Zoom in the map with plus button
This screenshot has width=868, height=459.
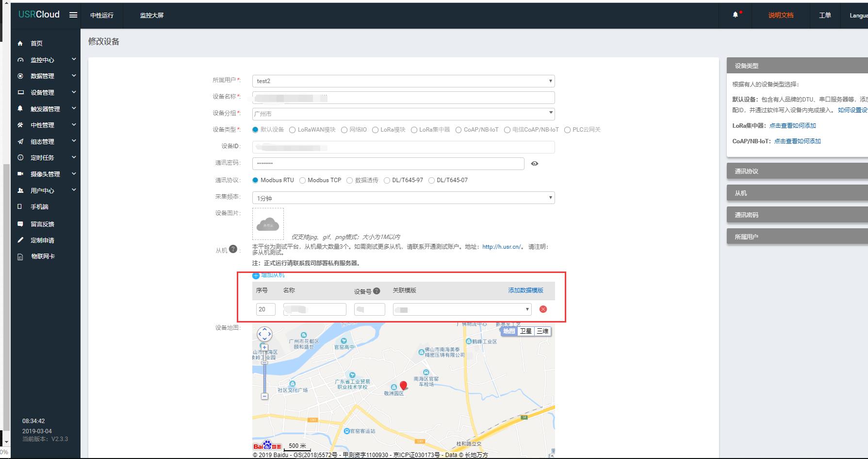tap(264, 348)
